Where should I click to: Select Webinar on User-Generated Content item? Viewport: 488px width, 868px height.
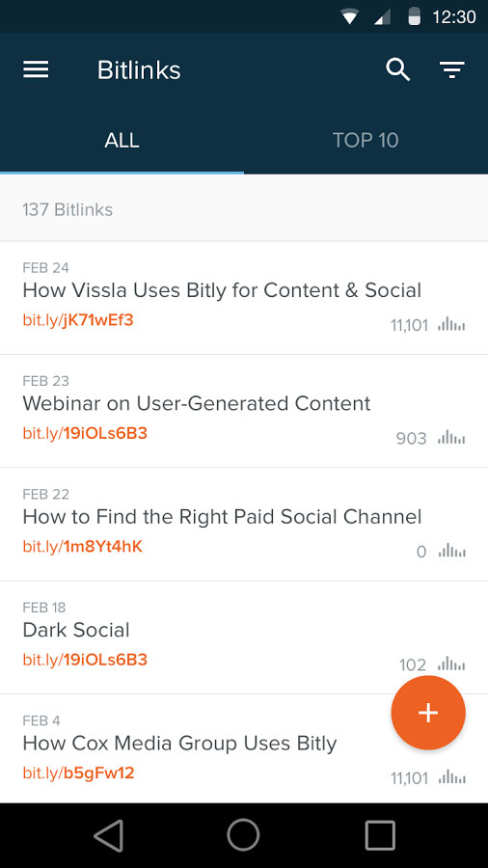click(x=244, y=411)
